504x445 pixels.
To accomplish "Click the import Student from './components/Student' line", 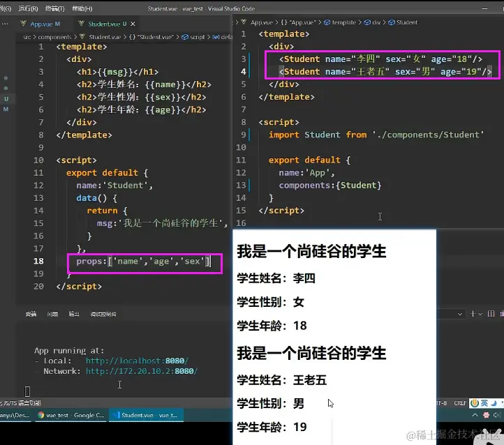I will click(376, 135).
